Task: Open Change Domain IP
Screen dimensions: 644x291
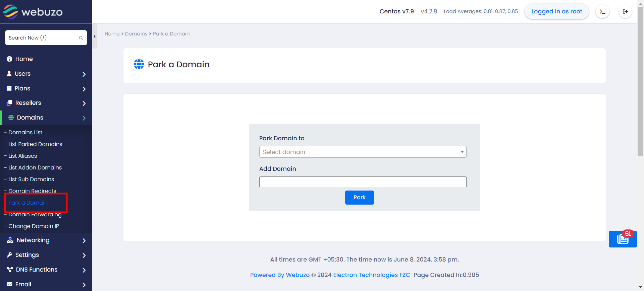Action: tap(34, 226)
